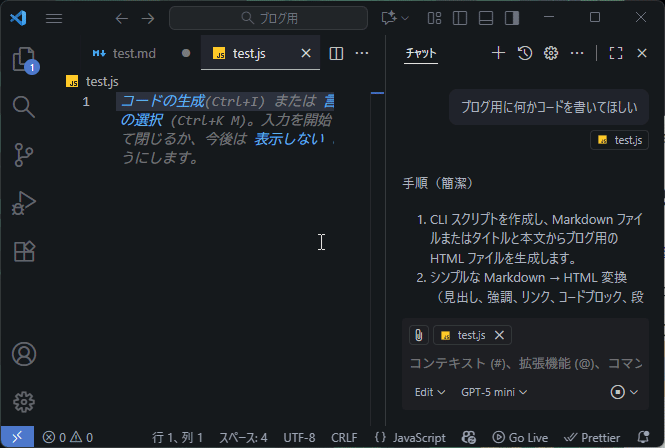665x448 pixels.
Task: Expand the Copilot chevron in title bar
Action: click(x=405, y=18)
